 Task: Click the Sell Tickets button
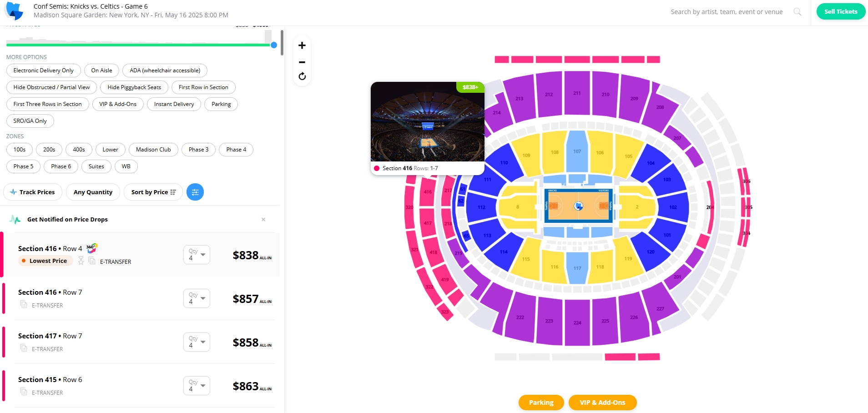pyautogui.click(x=840, y=12)
